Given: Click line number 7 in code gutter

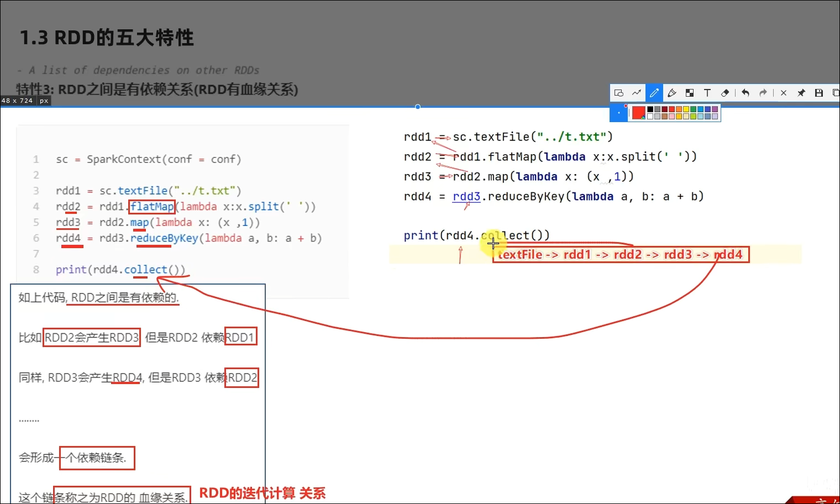Looking at the screenshot, I should point(36,254).
